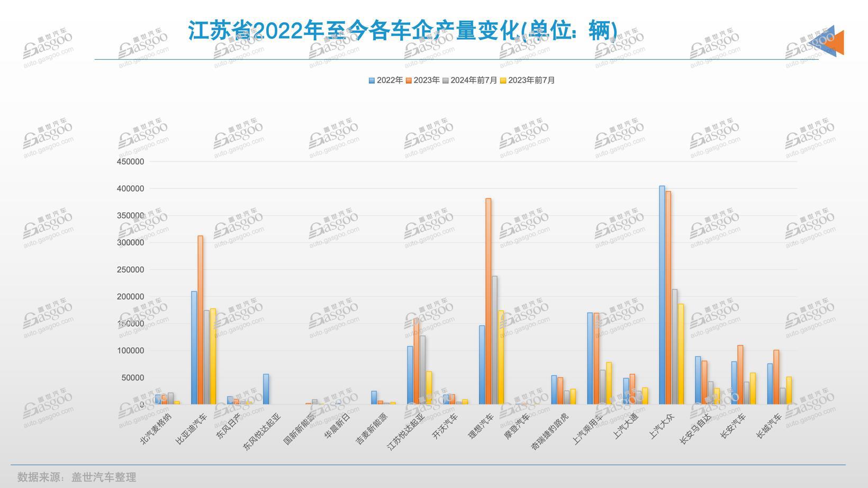Click the 奇瑞捷豹路虎 category axis label
The width and height of the screenshot is (868, 488).
pos(550,432)
